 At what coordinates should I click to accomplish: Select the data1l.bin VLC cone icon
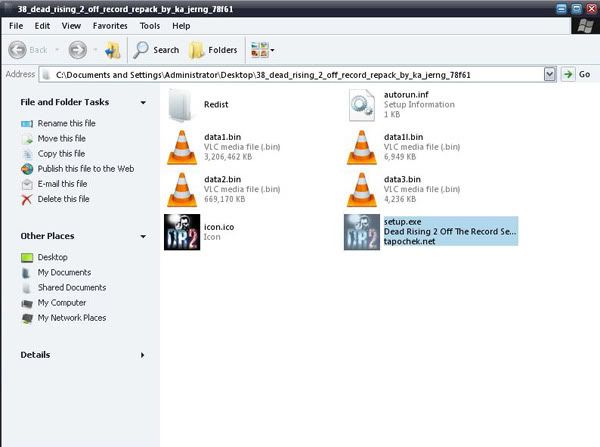point(362,147)
